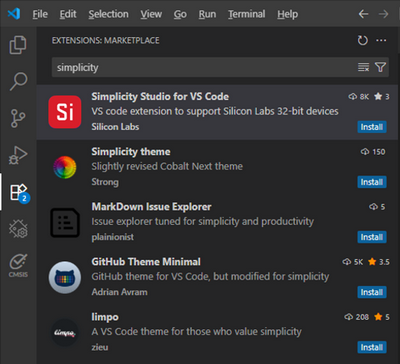
Task: Go forward with the right arrow
Action: click(x=384, y=14)
